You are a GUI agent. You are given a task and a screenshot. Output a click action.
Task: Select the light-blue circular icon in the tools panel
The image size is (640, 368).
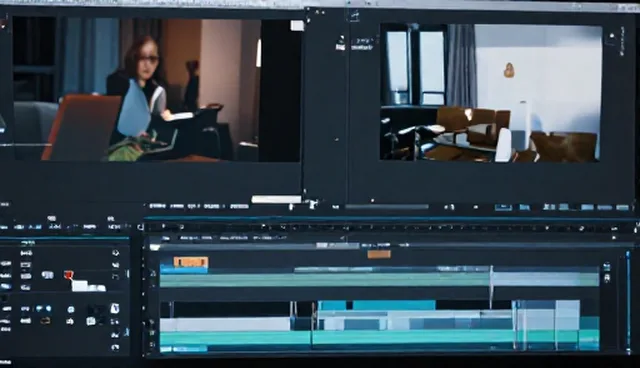pyautogui.click(x=71, y=310)
